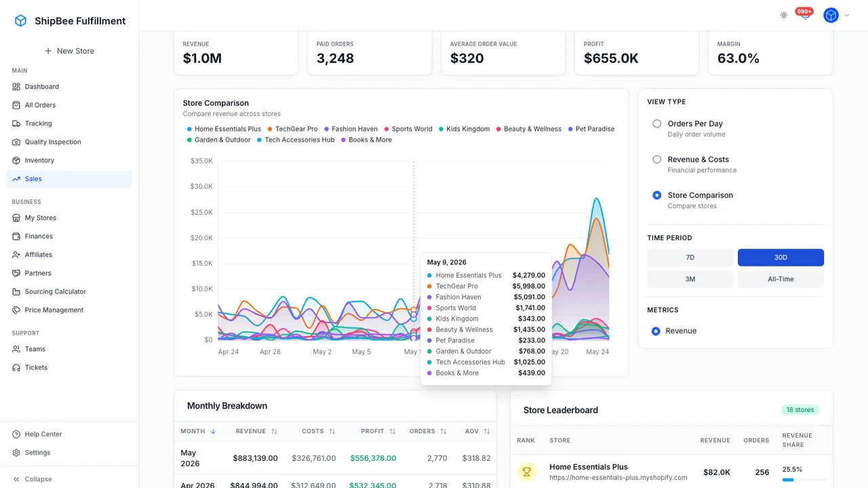Toggle Fashion Haven legend series

[x=351, y=129]
